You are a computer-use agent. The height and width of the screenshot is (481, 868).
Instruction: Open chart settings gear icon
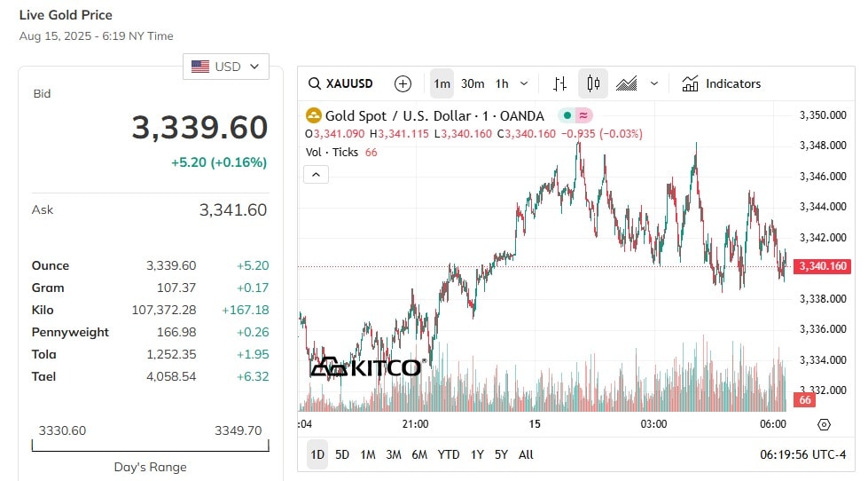pyautogui.click(x=824, y=424)
